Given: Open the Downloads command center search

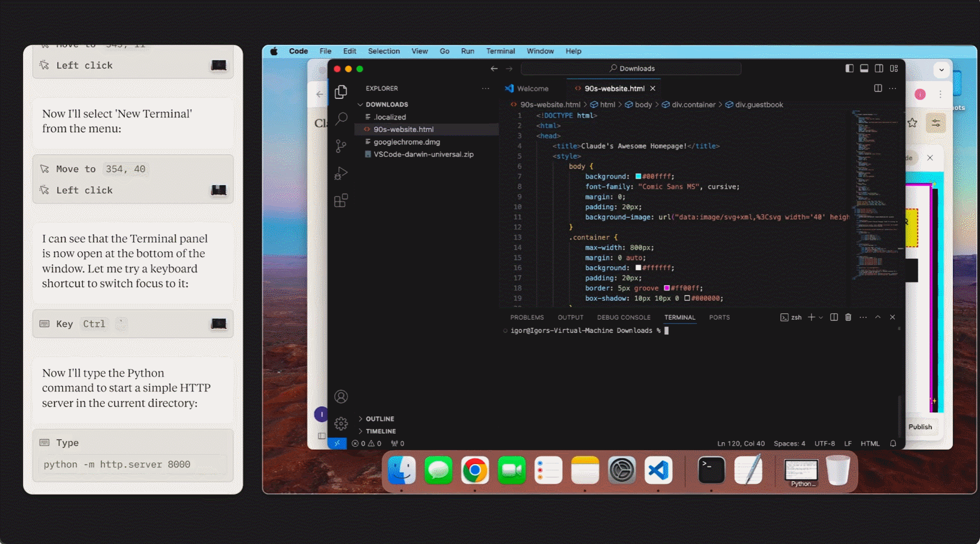Looking at the screenshot, I should click(x=631, y=68).
